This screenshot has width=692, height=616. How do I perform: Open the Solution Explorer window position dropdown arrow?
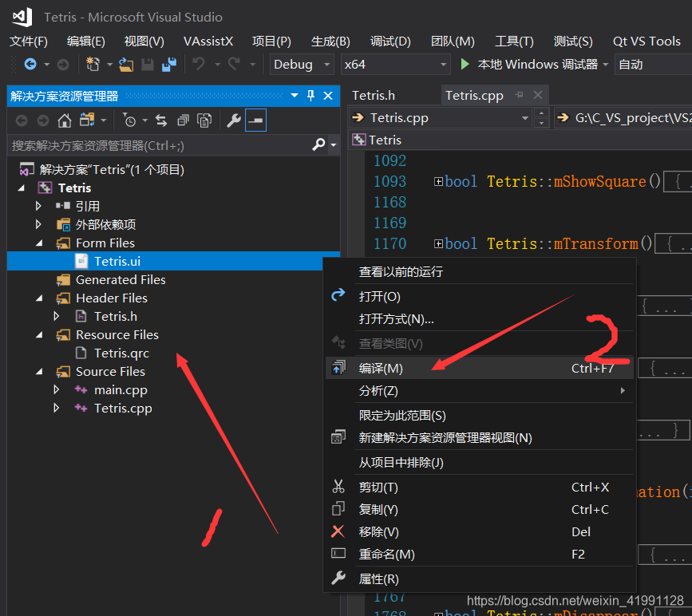[x=295, y=96]
